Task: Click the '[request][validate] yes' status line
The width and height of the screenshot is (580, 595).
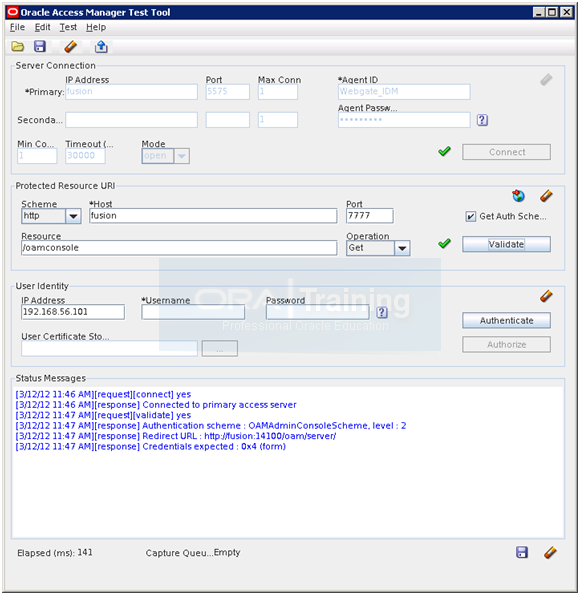Action: click(x=103, y=415)
